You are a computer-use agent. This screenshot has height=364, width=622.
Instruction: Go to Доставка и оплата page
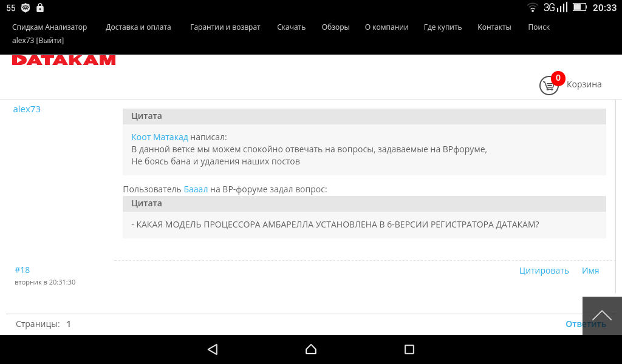point(138,27)
